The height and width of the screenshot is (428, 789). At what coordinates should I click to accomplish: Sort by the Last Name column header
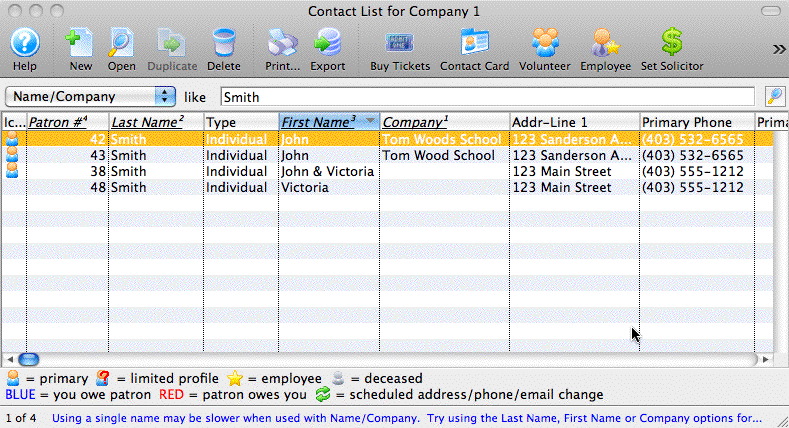pyautogui.click(x=156, y=122)
